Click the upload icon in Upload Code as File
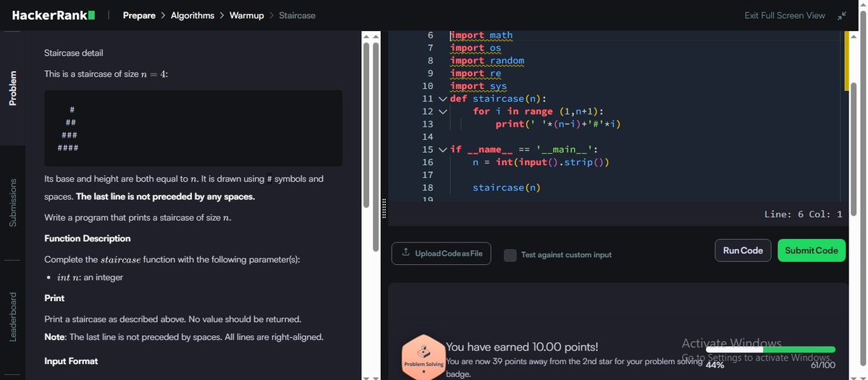868x380 pixels. (x=406, y=253)
